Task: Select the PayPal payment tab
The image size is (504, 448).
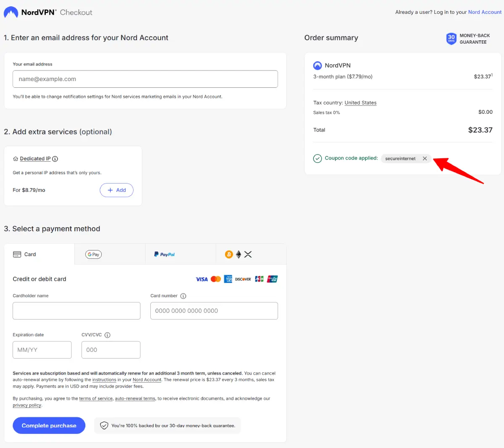Action: pos(181,254)
